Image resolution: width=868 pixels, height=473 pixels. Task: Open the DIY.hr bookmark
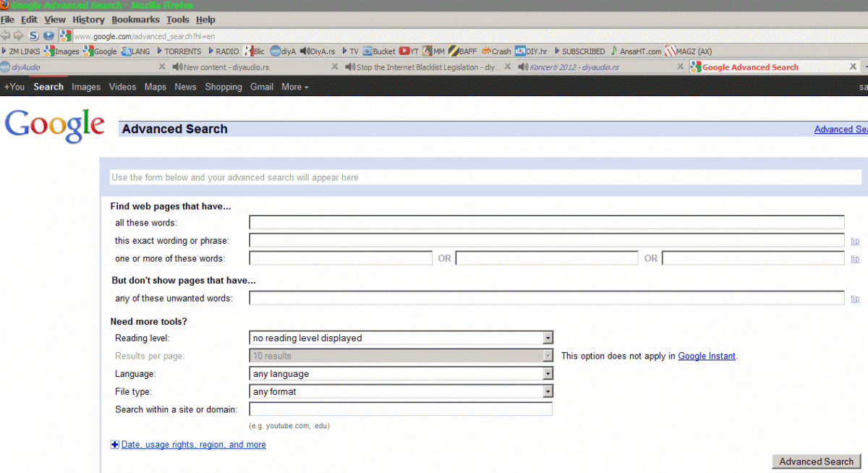pyautogui.click(x=531, y=51)
